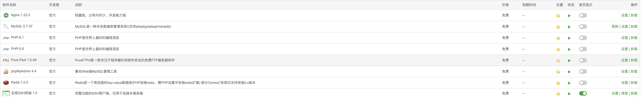
Task: Click the Nginx green hexagon logo
Action: tap(6, 15)
